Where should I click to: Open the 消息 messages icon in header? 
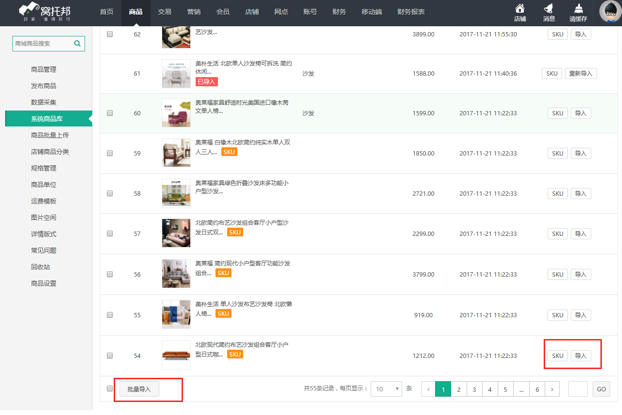click(549, 13)
